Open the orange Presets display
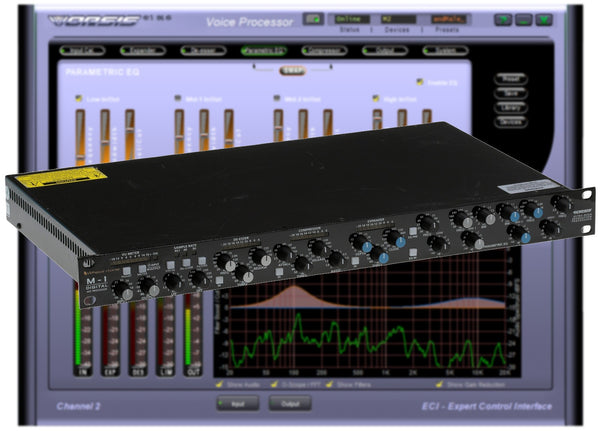The width and height of the screenshot is (600, 431). coord(449,19)
